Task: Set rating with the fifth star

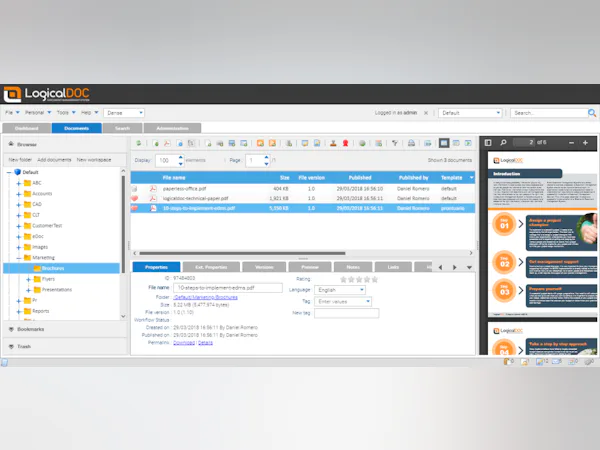Action: tap(375, 279)
